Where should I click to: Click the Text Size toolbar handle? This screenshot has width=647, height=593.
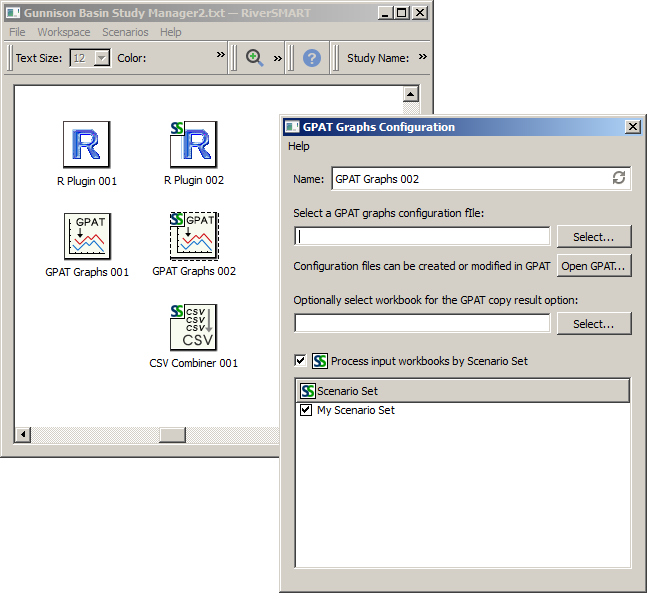[10, 58]
